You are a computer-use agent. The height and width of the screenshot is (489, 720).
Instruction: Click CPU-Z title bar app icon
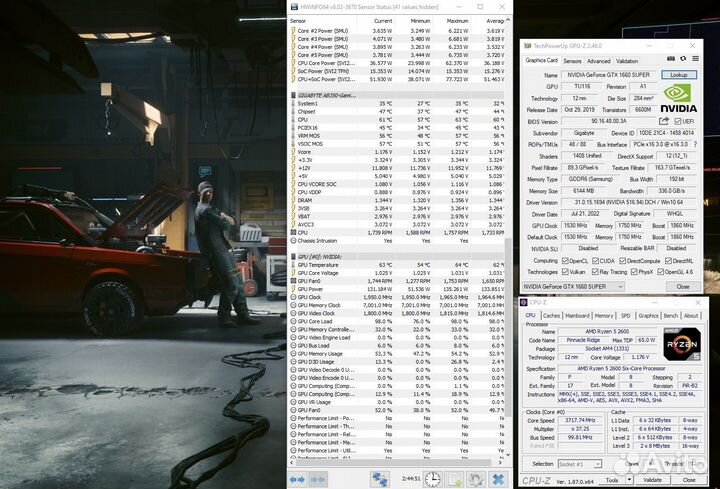pyautogui.click(x=523, y=302)
